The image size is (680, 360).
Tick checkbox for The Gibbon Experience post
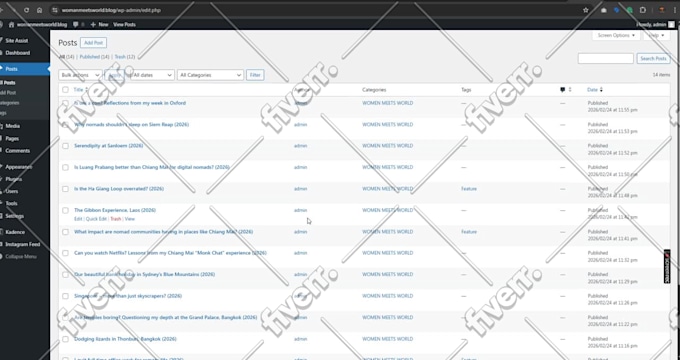65,210
